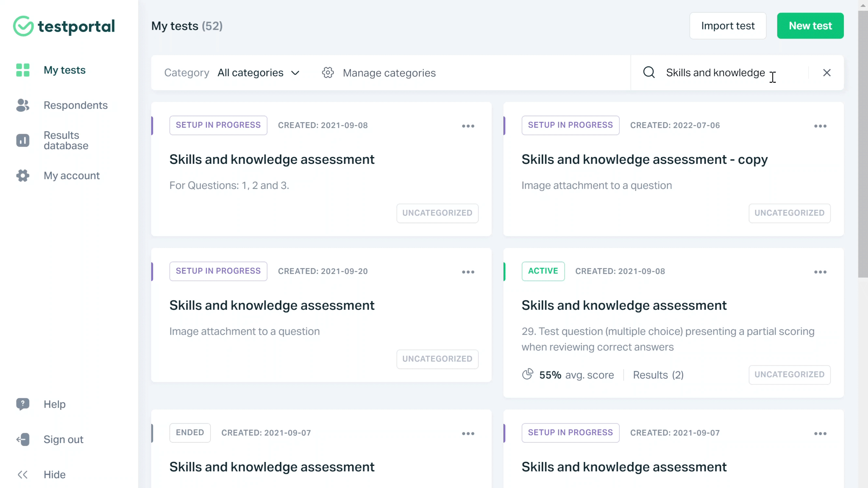
Task: Go to Respondents menu item
Action: 75,105
